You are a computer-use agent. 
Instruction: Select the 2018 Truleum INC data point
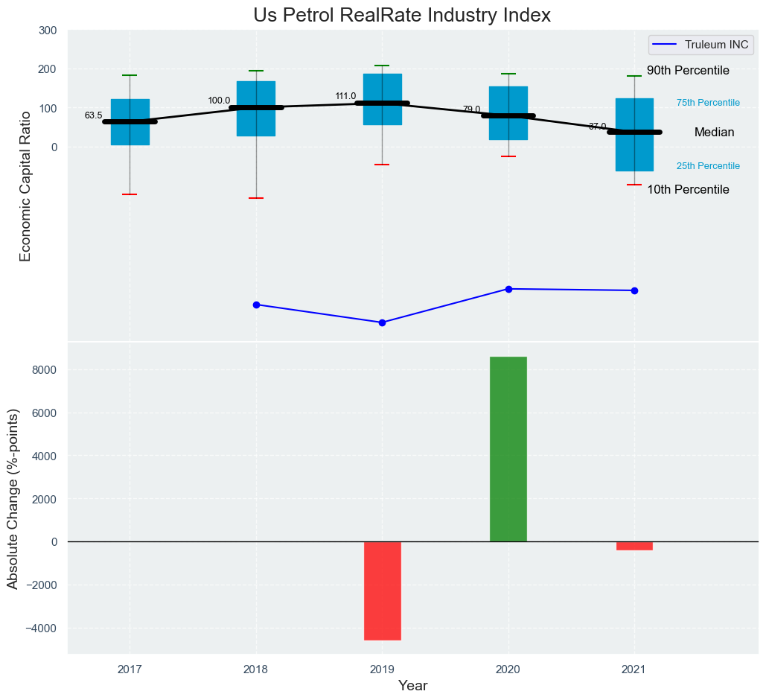(256, 305)
